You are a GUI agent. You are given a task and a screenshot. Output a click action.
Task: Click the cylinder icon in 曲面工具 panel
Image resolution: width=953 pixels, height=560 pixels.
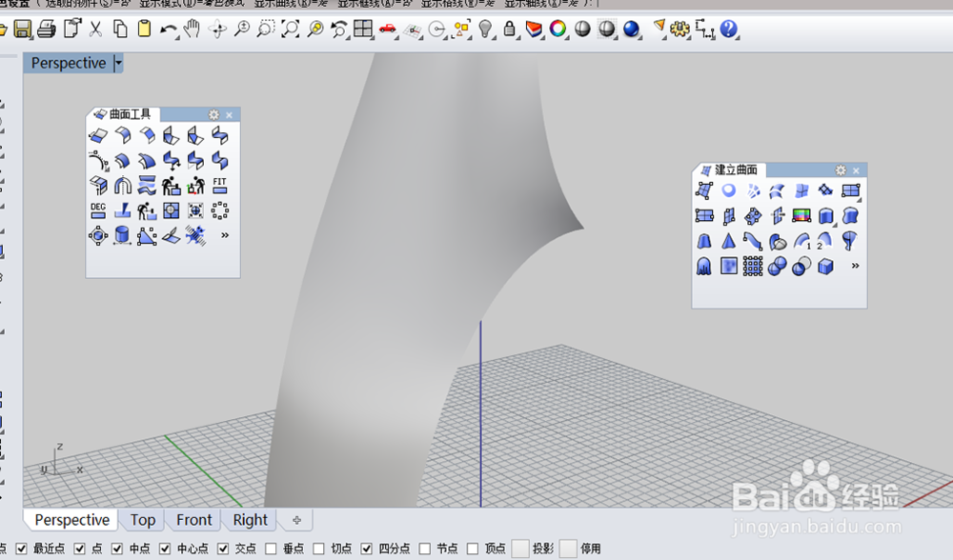point(122,235)
